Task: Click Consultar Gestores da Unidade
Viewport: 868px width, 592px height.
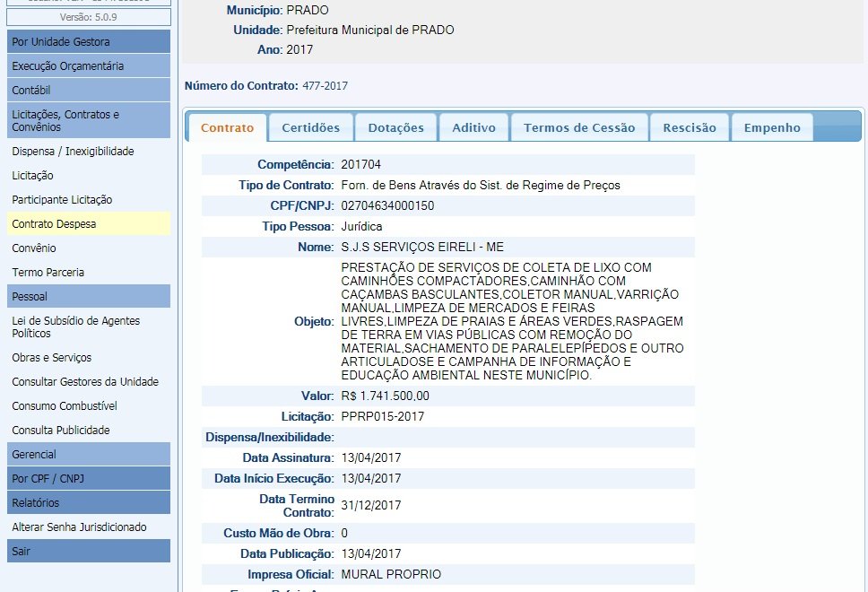Action: [85, 381]
